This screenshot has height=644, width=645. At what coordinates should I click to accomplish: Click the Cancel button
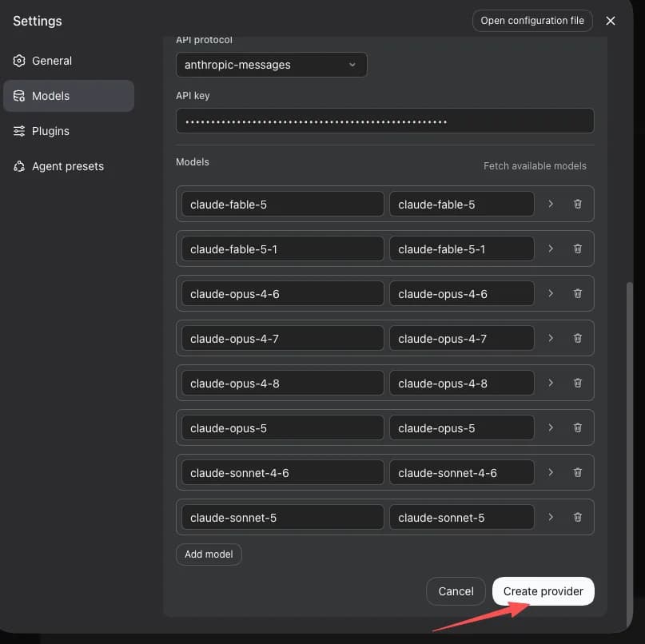point(456,591)
